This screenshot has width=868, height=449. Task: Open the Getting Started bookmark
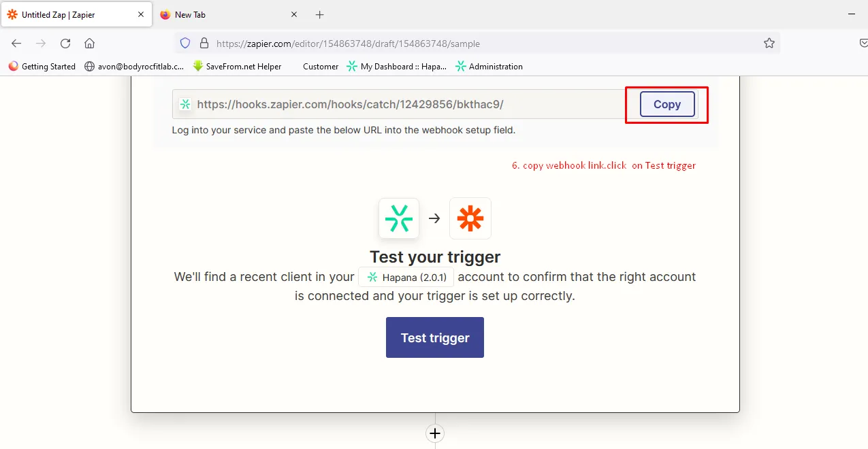[42, 66]
